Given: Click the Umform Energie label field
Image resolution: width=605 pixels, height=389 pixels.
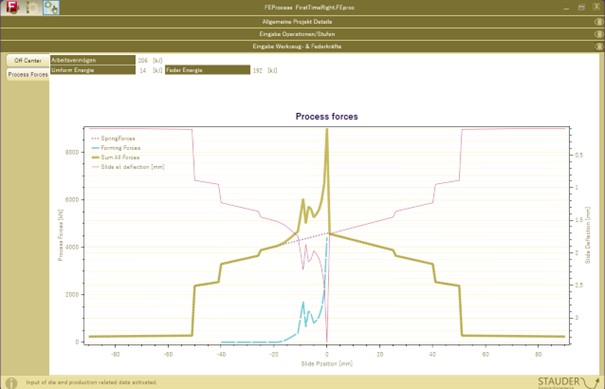Looking at the screenshot, I should pyautogui.click(x=93, y=70).
